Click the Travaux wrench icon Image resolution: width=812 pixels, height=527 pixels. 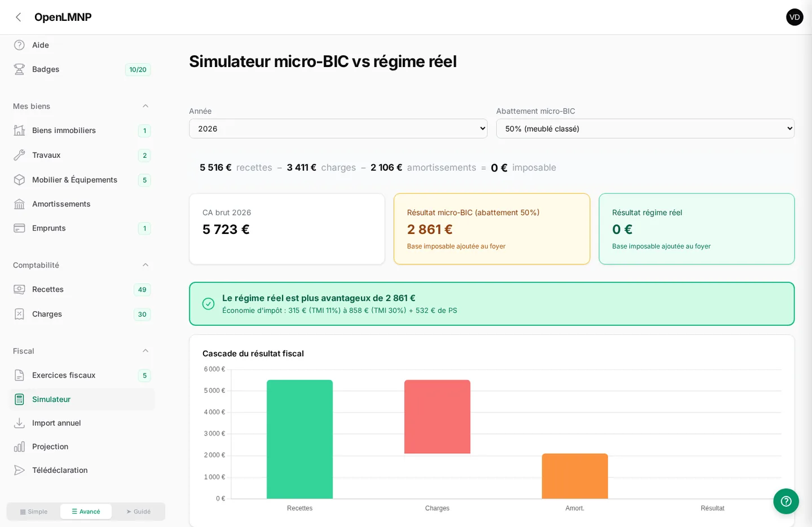click(19, 155)
